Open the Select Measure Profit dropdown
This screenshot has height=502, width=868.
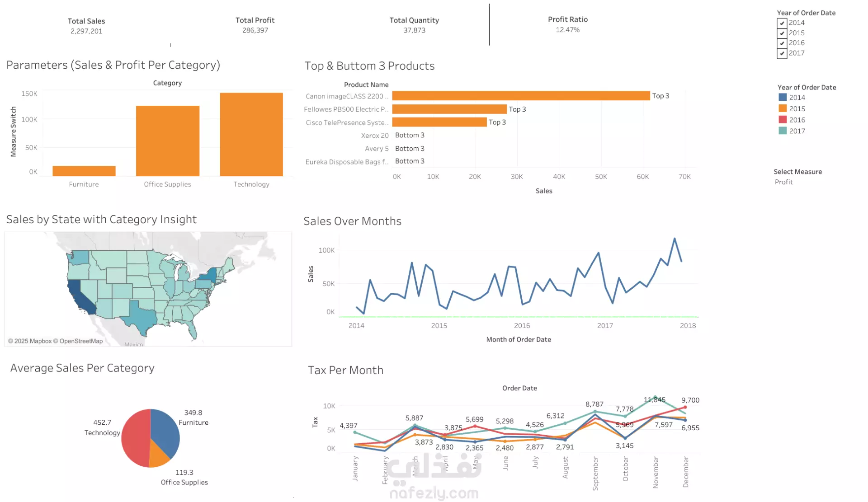pyautogui.click(x=784, y=182)
